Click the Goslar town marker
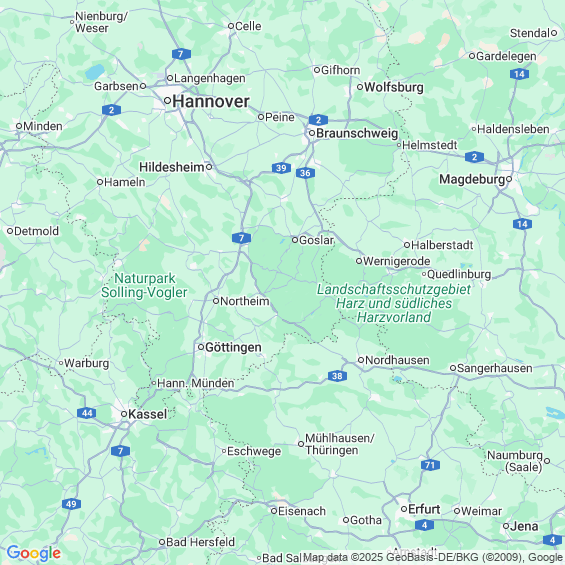Viewport: 565px width, 565px height. (x=295, y=240)
